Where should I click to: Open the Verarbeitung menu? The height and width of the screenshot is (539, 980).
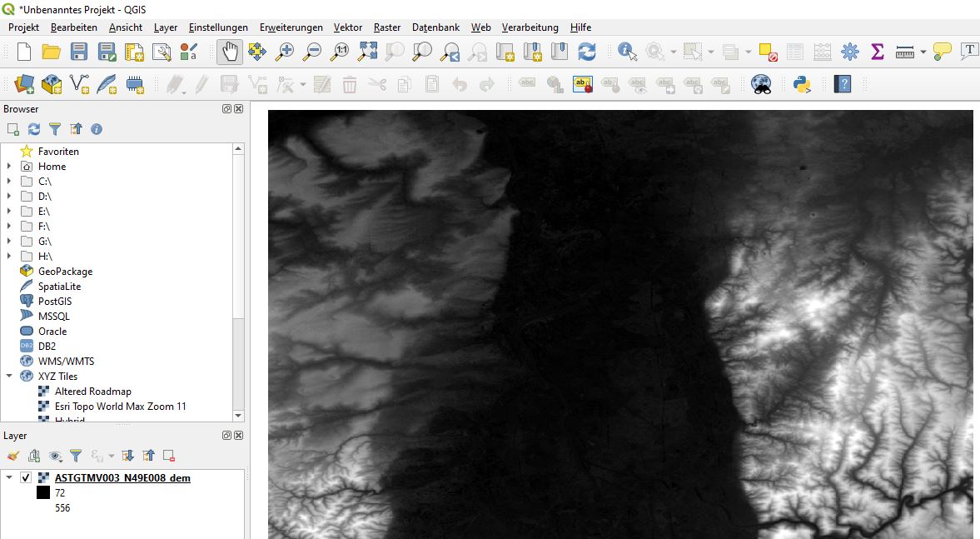(530, 27)
